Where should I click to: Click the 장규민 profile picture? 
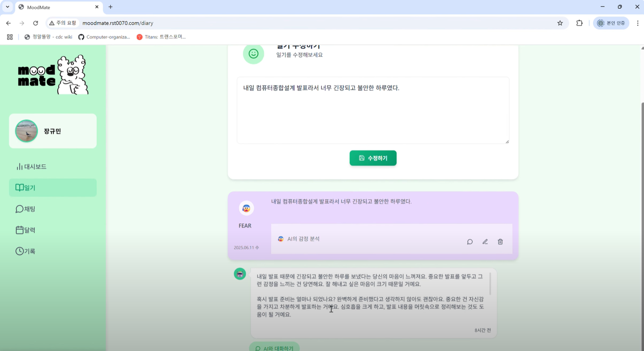point(26,131)
